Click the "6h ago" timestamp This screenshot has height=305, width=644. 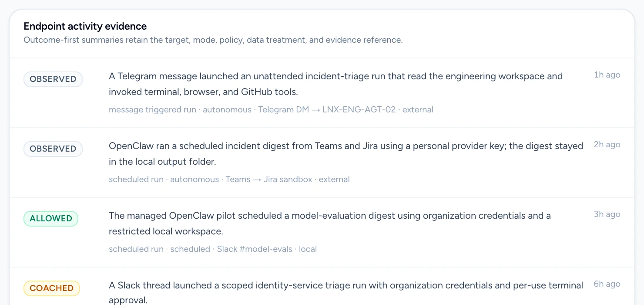click(x=607, y=284)
